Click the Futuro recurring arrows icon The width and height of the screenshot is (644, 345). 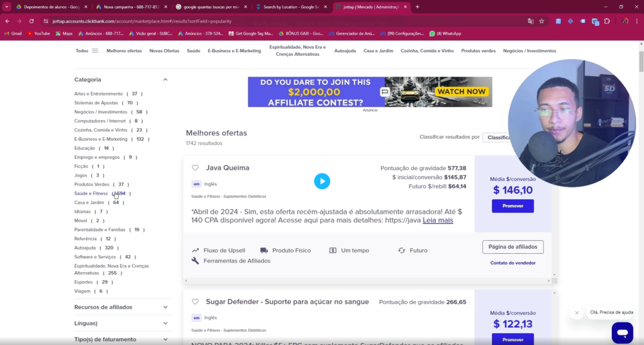[401, 250]
